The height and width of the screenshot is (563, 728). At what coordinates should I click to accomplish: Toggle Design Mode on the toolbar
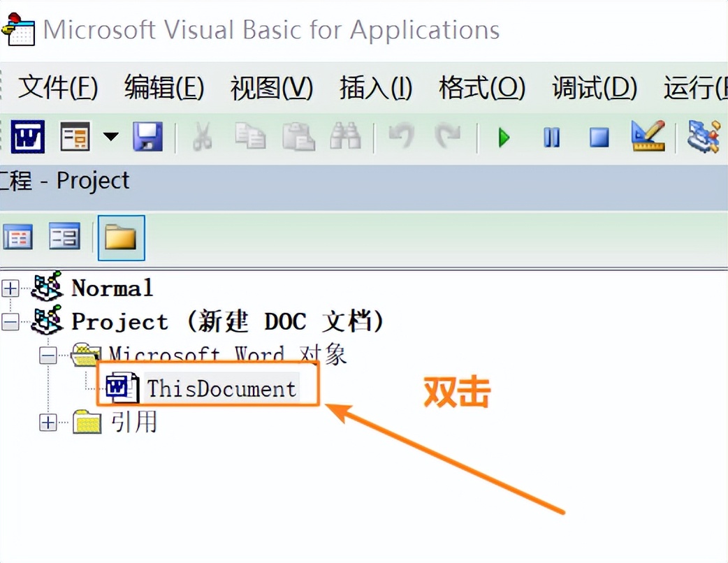[646, 137]
